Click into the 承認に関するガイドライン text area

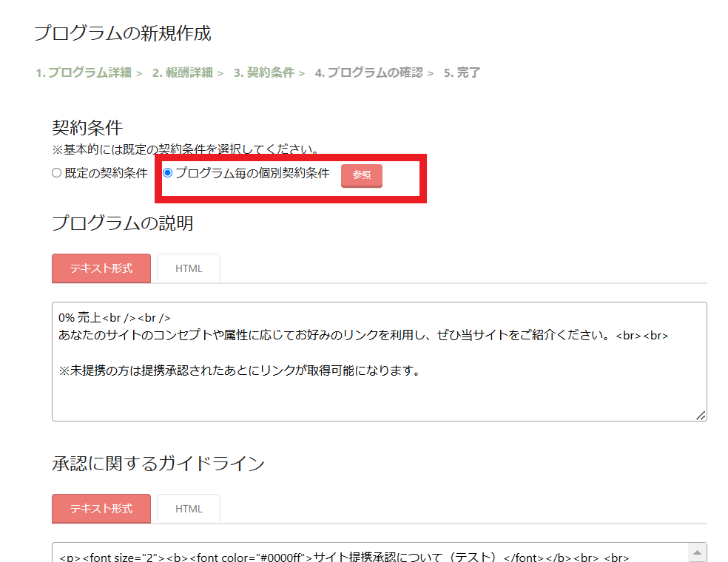[x=370, y=553]
